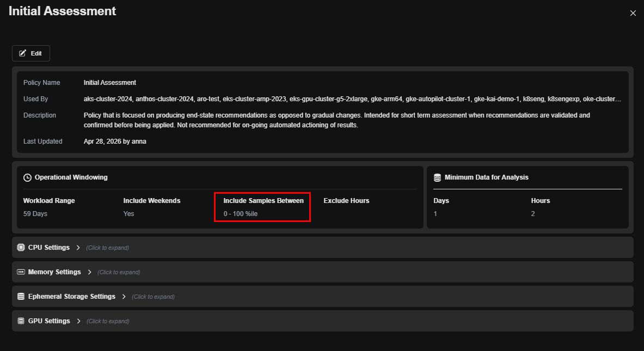The width and height of the screenshot is (644, 351).
Task: Click the chevron next to Ephemeral Storage Settings
Action: [x=124, y=297]
